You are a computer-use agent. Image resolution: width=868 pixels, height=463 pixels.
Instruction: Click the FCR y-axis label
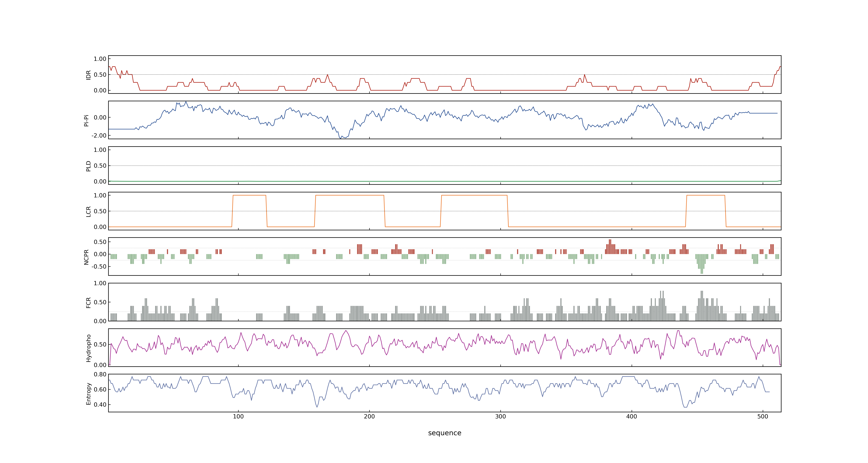click(x=88, y=302)
